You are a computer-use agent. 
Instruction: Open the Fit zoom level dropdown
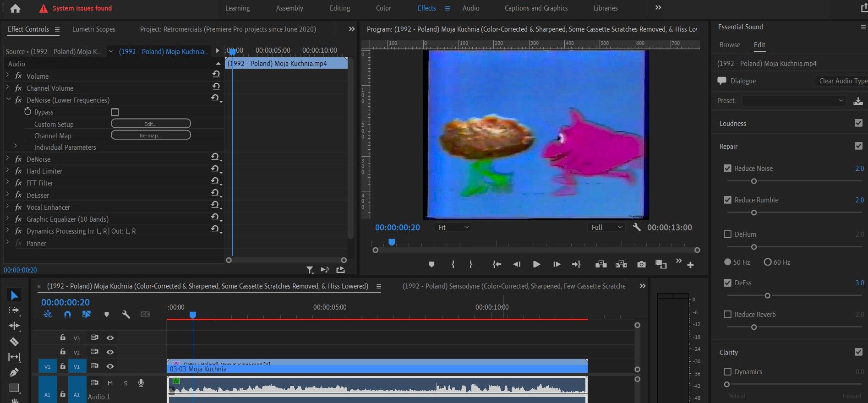pyautogui.click(x=453, y=227)
